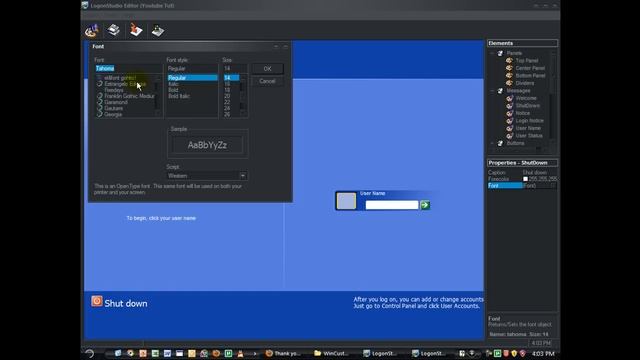
Task: Choose Bold in the Font style list
Action: 173,90
